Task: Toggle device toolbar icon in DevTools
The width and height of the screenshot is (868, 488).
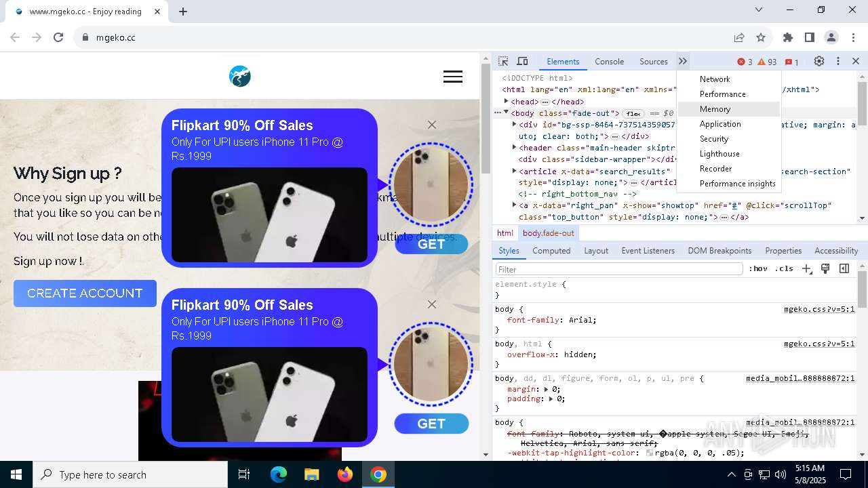Action: tap(522, 62)
